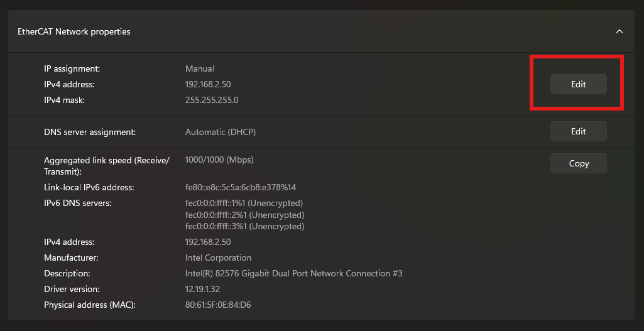The image size is (644, 331).
Task: Collapse the EtherCAT Network properties section
Action: coord(619,31)
